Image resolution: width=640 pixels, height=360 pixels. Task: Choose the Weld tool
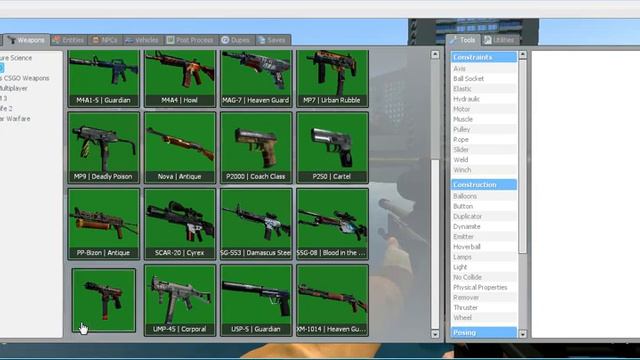click(484, 160)
